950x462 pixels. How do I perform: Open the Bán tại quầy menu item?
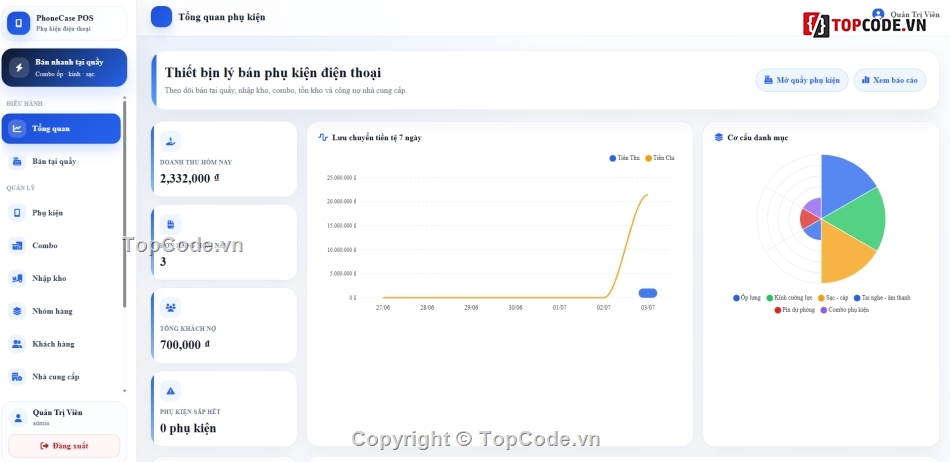61,161
